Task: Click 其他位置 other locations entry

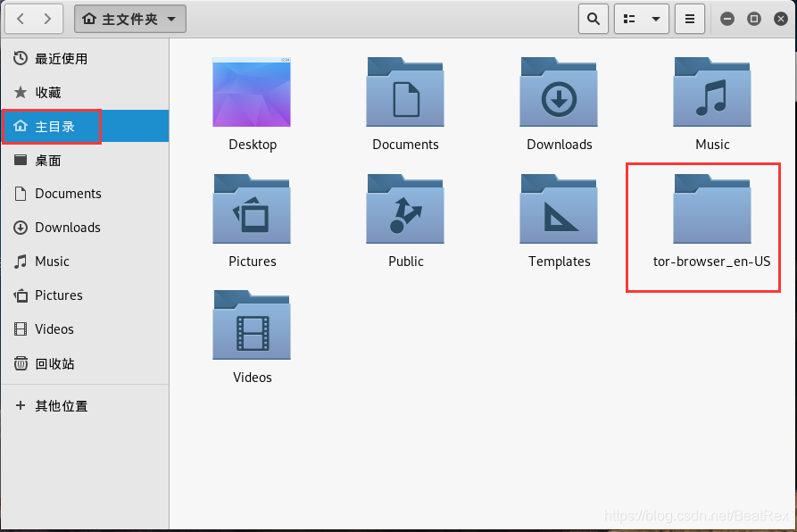Action: click(85, 405)
